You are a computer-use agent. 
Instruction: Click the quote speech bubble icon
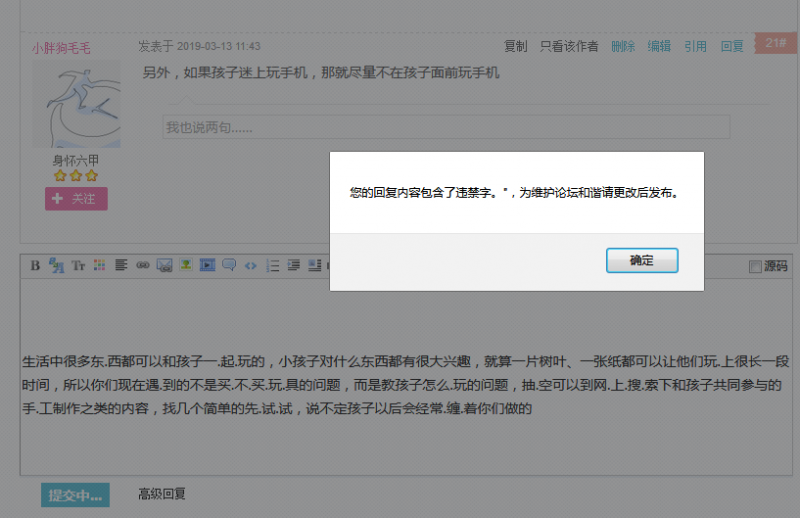229,265
